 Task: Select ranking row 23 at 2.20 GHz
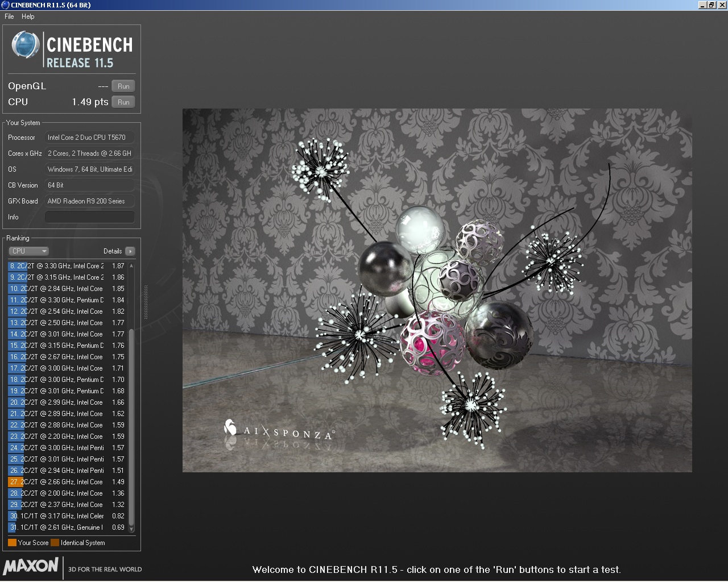click(67, 436)
